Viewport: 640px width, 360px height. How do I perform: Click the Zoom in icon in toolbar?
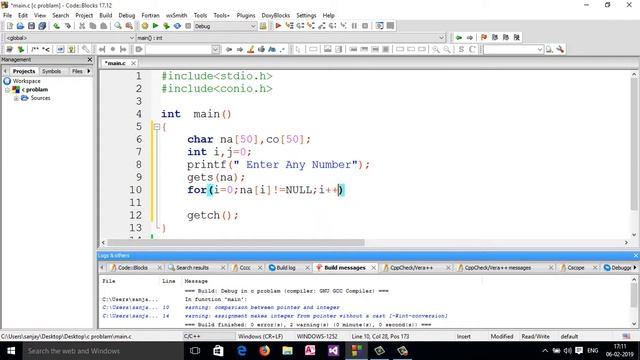436,49
